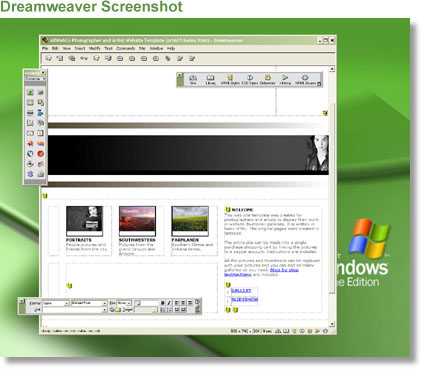The width and height of the screenshot is (422, 369).
Task: Apply unordered list in Property inspector
Action: click(x=163, y=310)
